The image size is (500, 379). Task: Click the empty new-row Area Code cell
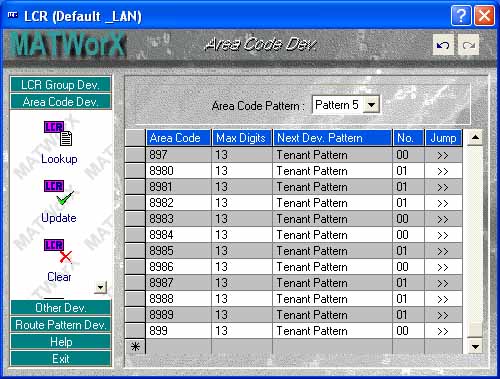(179, 347)
